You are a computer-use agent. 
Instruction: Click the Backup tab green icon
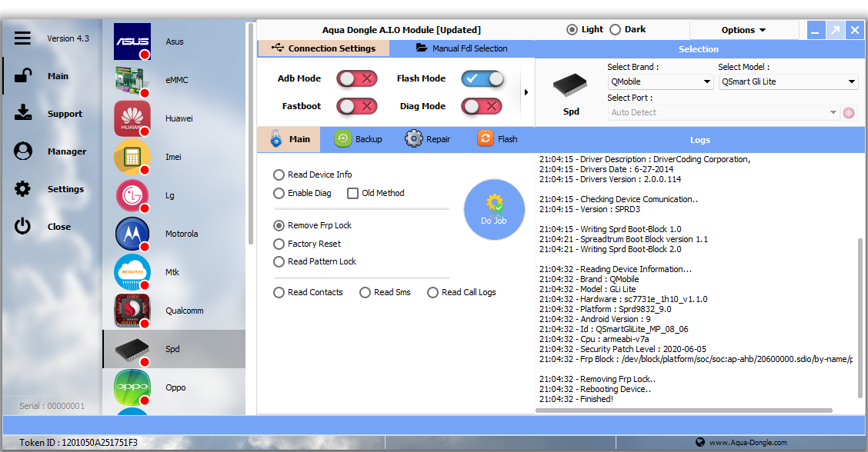pyautogui.click(x=342, y=139)
